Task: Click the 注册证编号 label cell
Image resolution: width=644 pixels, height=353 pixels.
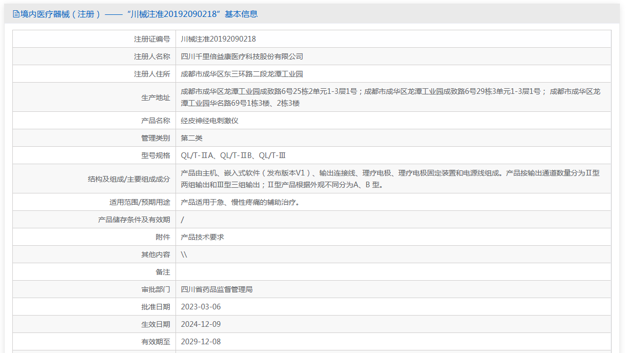Action: (152, 39)
